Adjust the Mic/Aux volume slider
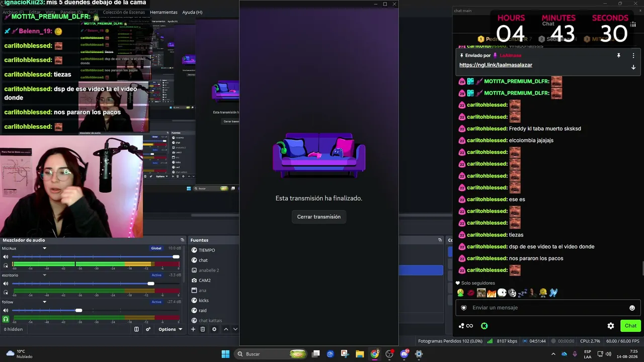 click(x=96, y=257)
